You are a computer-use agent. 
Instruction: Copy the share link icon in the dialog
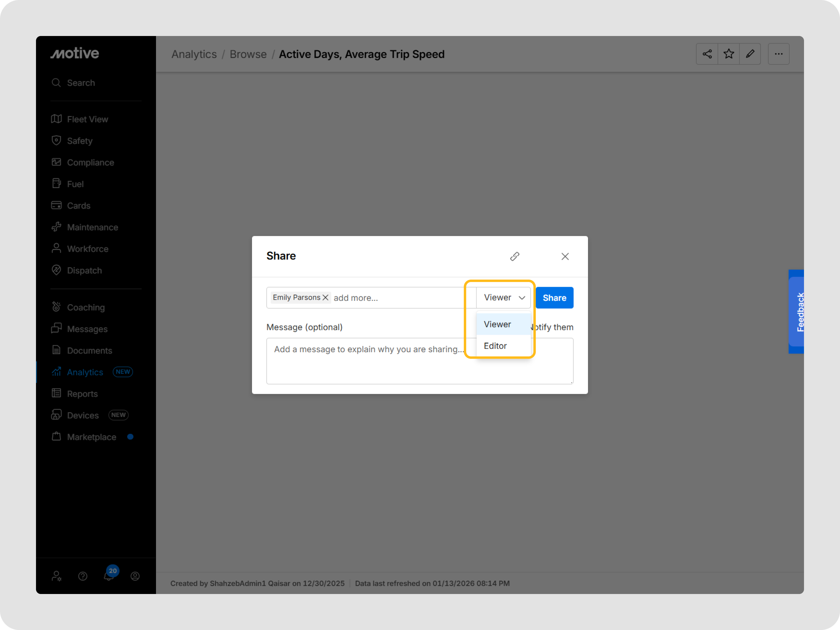pyautogui.click(x=515, y=256)
